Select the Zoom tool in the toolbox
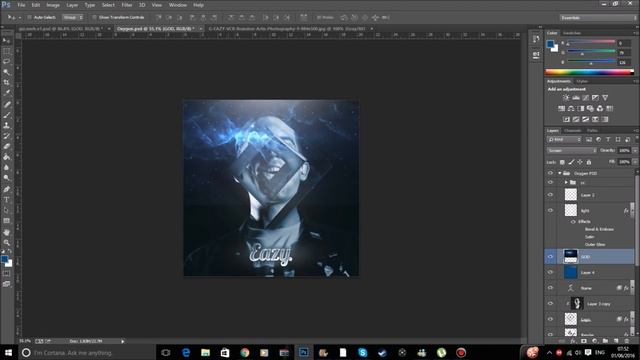 [x=6, y=242]
